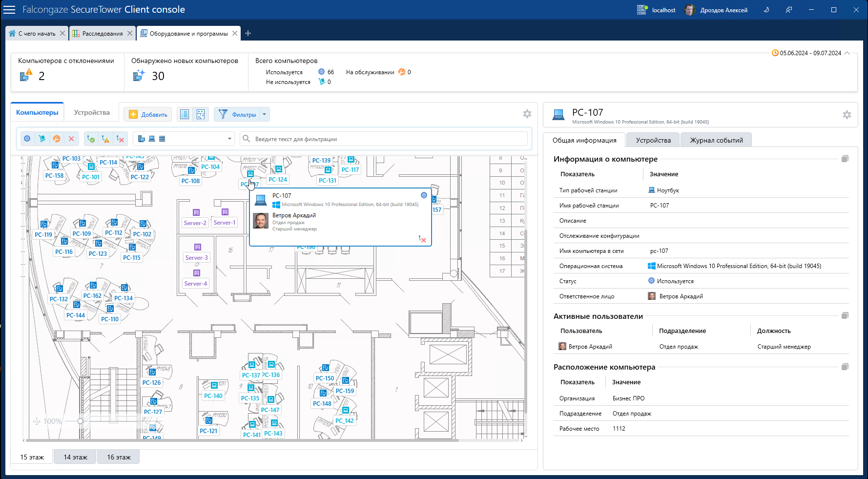Open the hamburger main menu
Image resolution: width=868 pixels, height=479 pixels.
(9, 10)
